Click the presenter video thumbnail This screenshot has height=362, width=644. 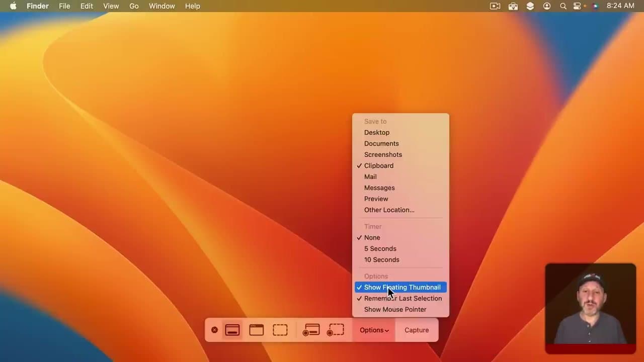(x=591, y=309)
